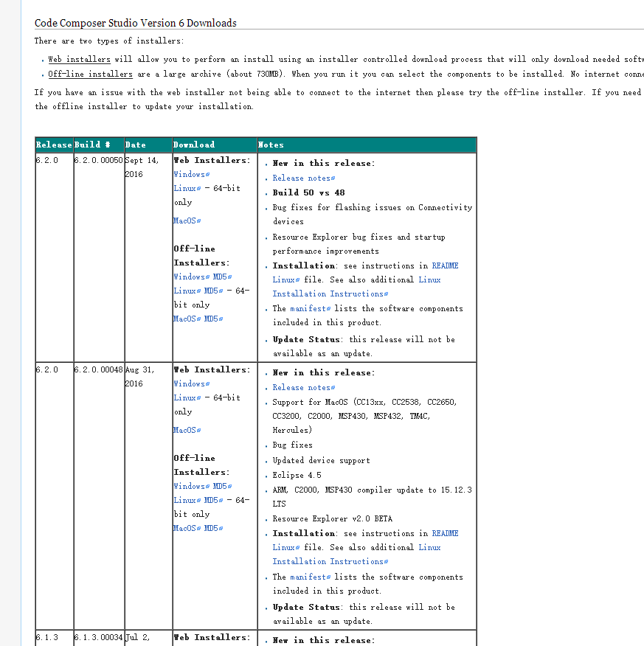Click 'Web Installers:' label in build 6.1.3.00034 row
Screen dimensions: 644x646
point(212,637)
